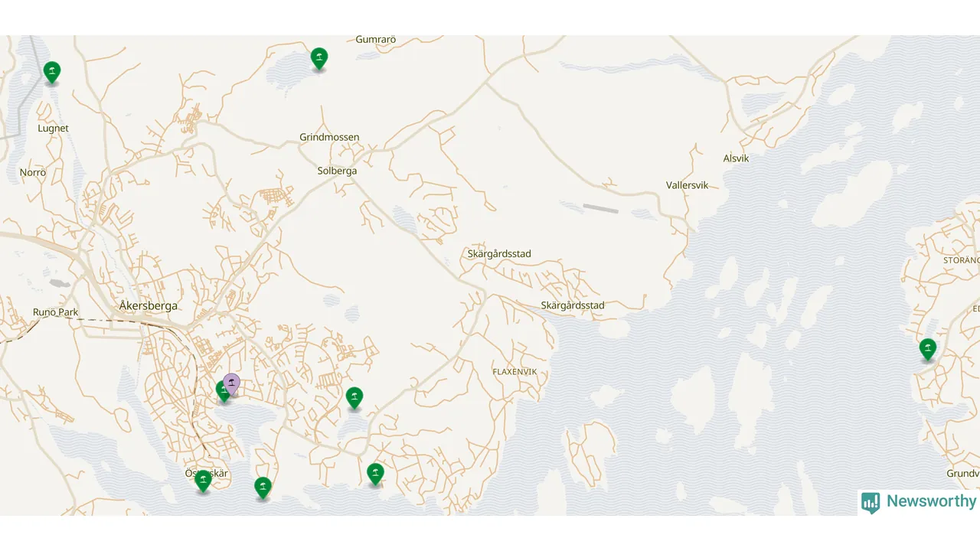Select the beach marker beneath the Gumrarö label
This screenshot has height=551, width=980.
[319, 59]
